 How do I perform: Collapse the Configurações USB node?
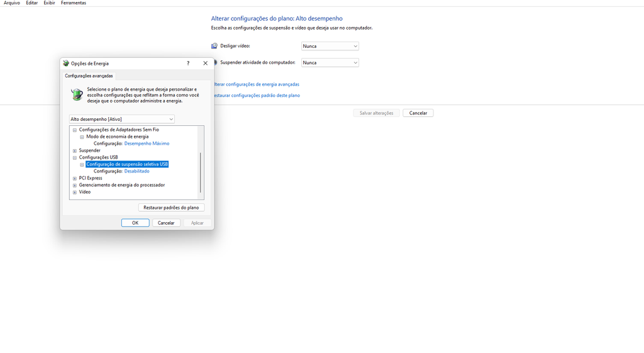(75, 157)
